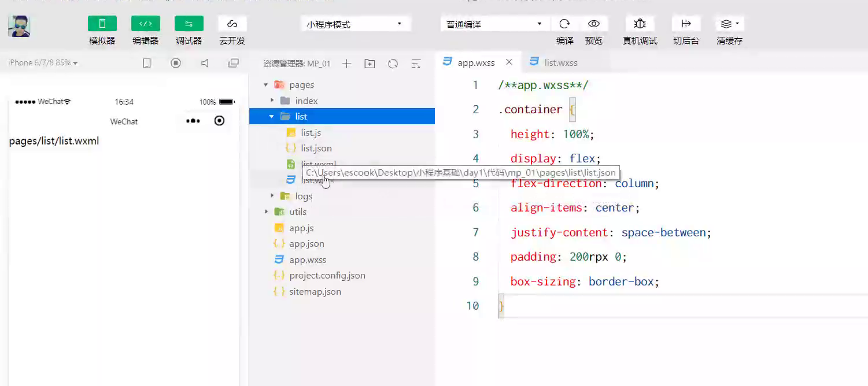Open the 云开发 cloud development button

(232, 24)
